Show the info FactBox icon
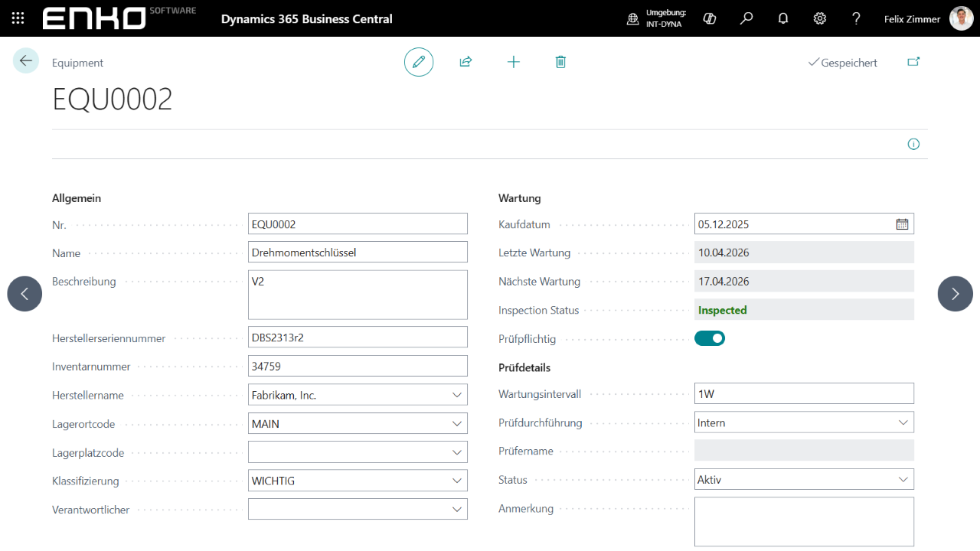The width and height of the screenshot is (980, 551). point(913,144)
